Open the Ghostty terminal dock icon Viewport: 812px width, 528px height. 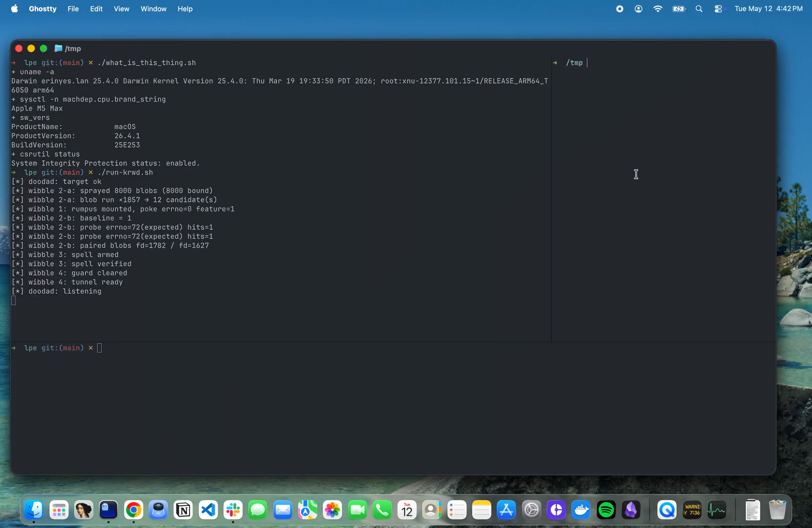click(x=108, y=510)
